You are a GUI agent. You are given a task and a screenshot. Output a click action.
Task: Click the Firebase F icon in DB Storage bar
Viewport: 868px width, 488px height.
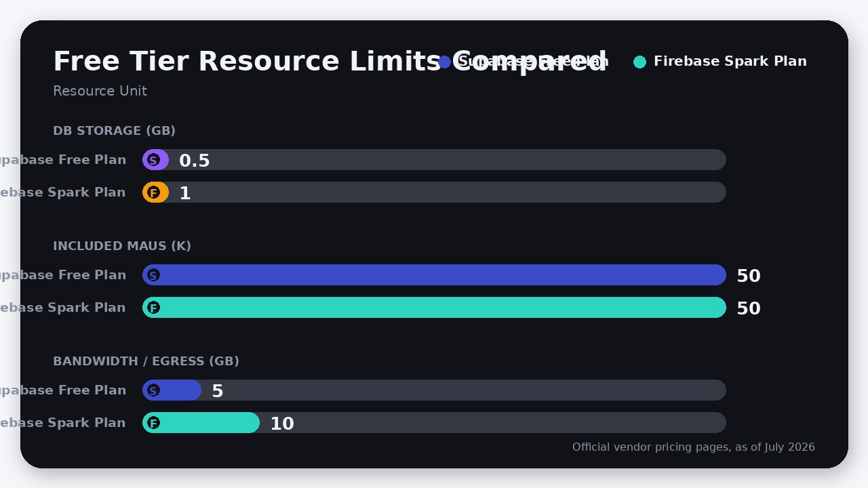point(153,192)
